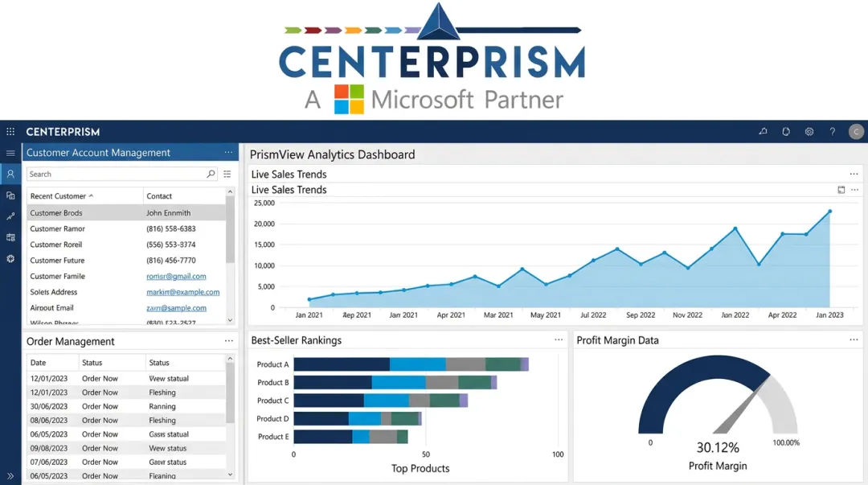
Task: Click the search magnifier icon
Action: [211, 174]
